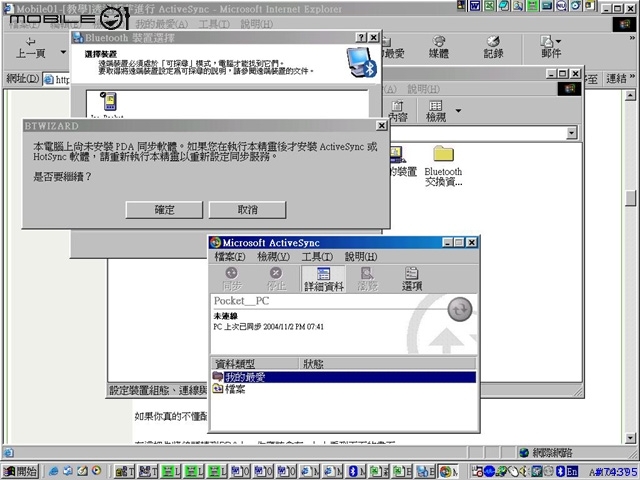Click the Internet Explorer quick launch icon
The image size is (640, 480).
tap(53, 471)
